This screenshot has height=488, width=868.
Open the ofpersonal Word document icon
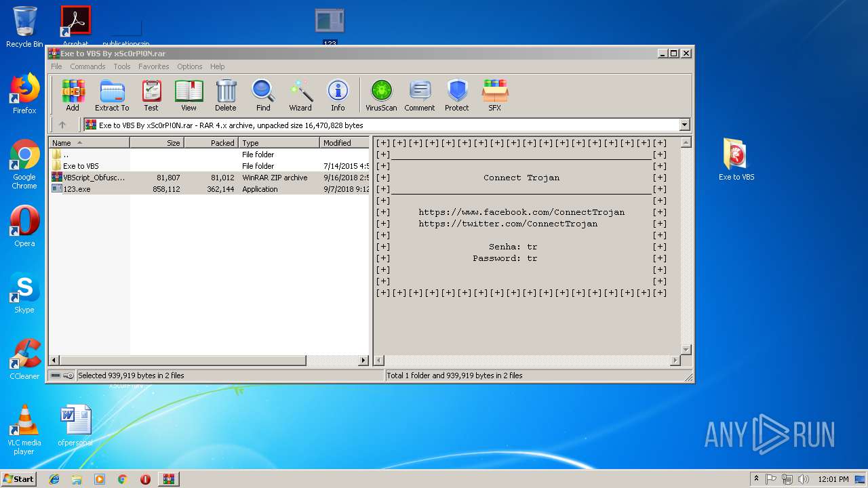point(75,426)
